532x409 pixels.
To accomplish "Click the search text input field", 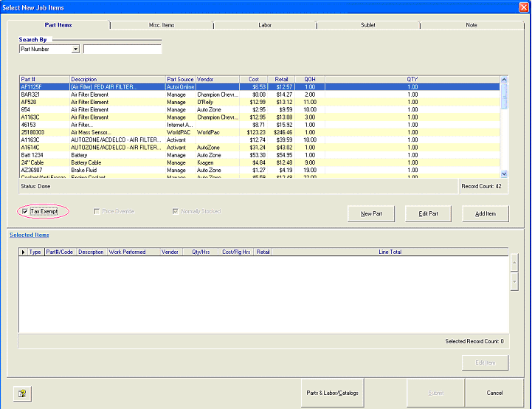I will coord(122,49).
